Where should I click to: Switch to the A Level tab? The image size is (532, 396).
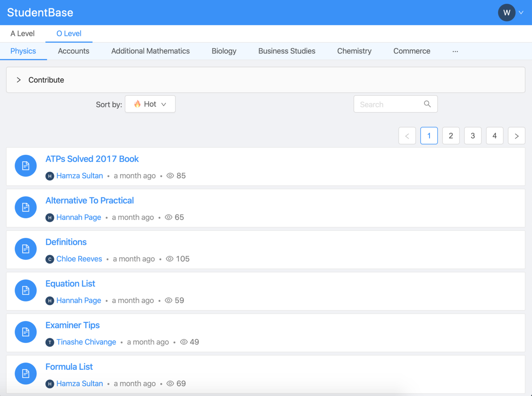[23, 34]
